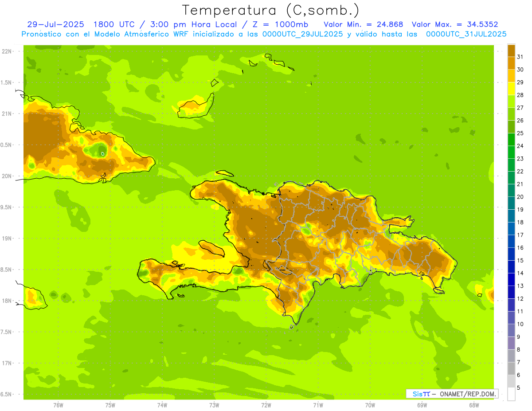This screenshot has width=532, height=411.
Task: Click the '68W' longitude label
Action: click(x=474, y=405)
